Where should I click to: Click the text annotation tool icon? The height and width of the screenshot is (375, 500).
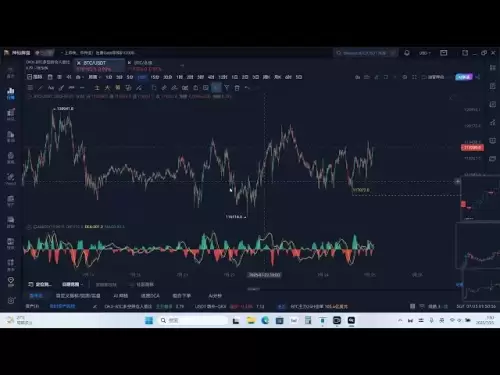tap(51, 88)
